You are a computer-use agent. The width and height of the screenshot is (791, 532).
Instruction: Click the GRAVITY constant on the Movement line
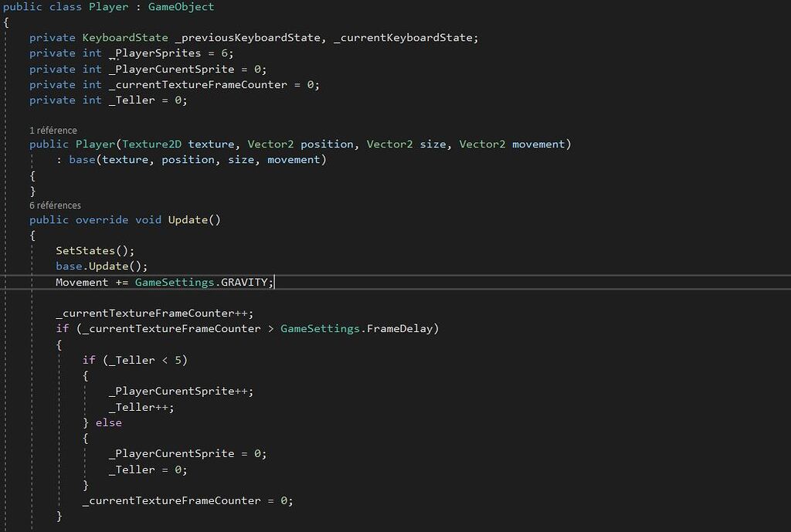tap(244, 283)
